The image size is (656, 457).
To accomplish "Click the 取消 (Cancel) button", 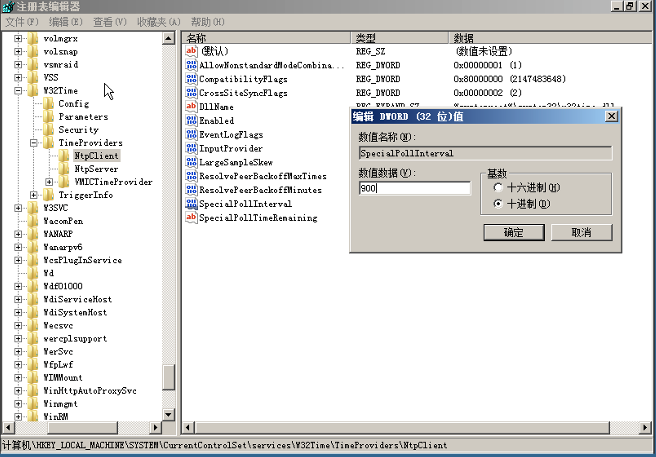I will (581, 232).
